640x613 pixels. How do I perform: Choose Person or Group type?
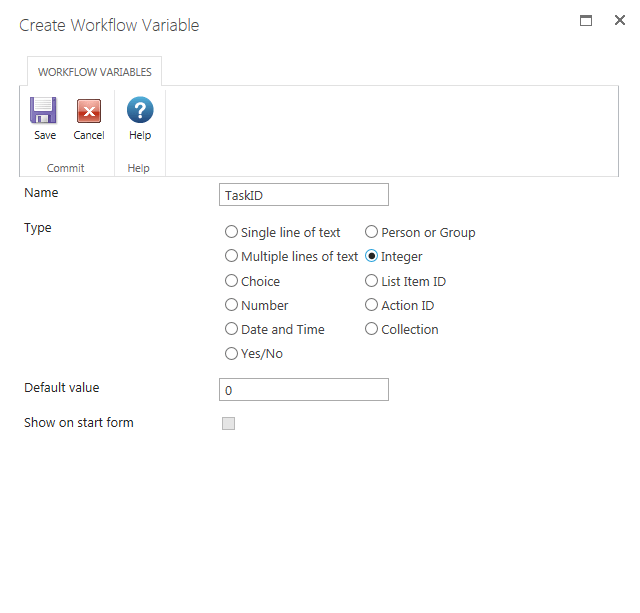[x=371, y=232]
